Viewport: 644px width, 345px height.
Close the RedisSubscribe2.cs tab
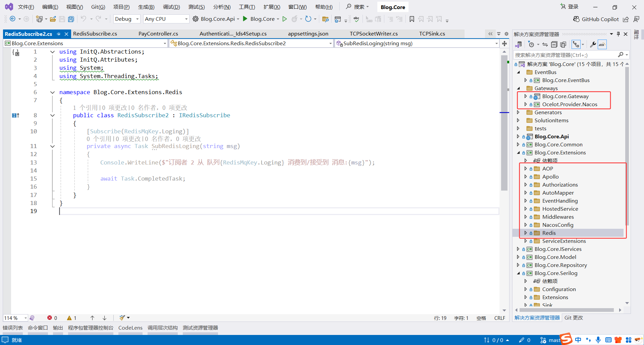pos(66,34)
